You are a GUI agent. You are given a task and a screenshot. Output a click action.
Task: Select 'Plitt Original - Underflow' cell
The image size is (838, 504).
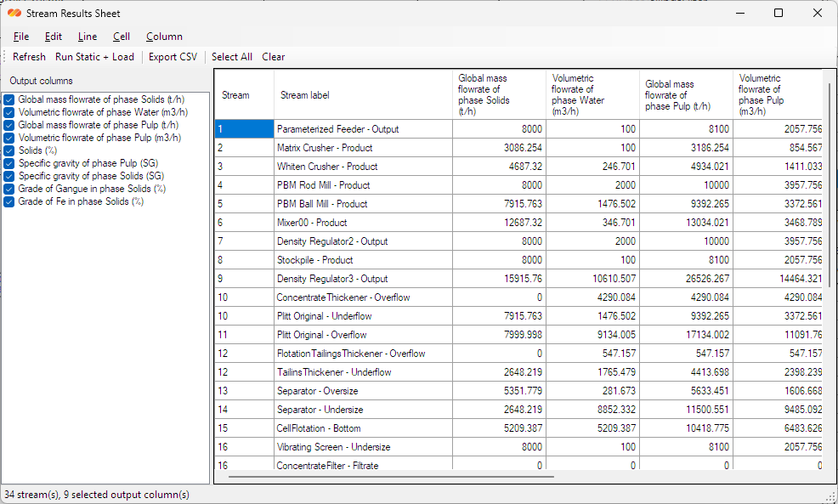coord(363,316)
